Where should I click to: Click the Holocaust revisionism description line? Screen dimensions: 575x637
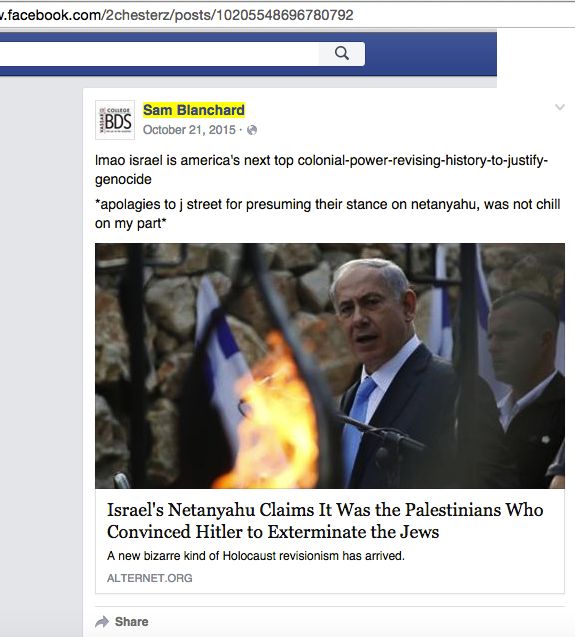256,556
